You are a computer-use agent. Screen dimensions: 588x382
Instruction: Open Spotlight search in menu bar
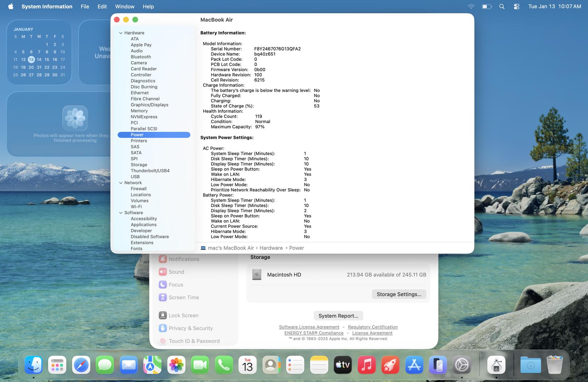pyautogui.click(x=502, y=6)
